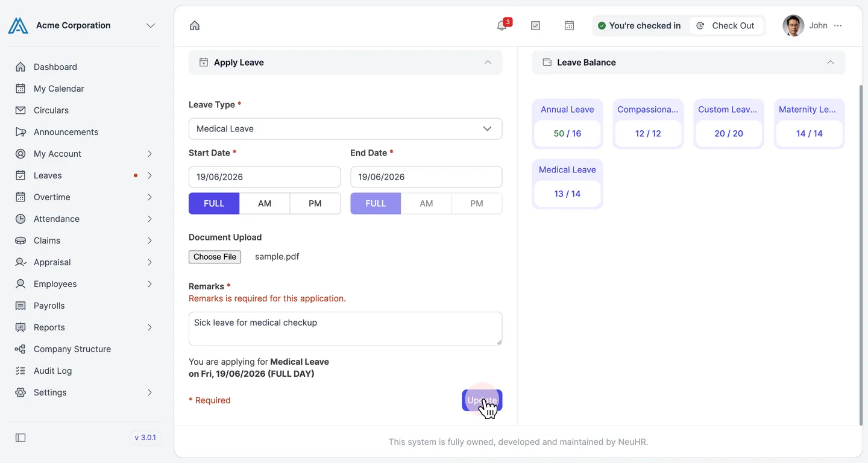Expand the Settings submenu chevron
The image size is (868, 463).
point(149,392)
